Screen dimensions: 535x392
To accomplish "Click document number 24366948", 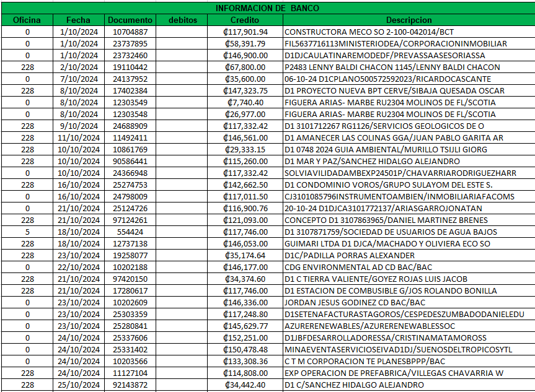I will (x=130, y=173).
